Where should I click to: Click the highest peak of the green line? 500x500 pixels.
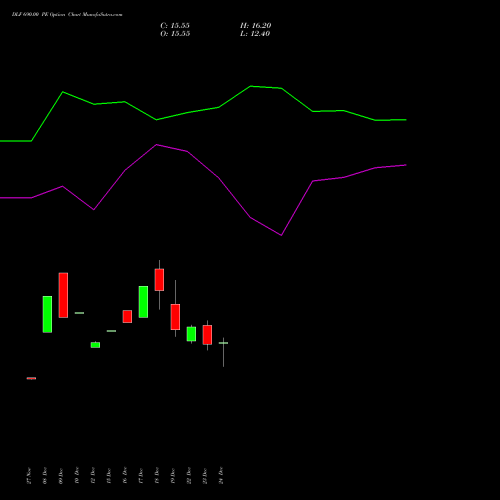click(251, 86)
